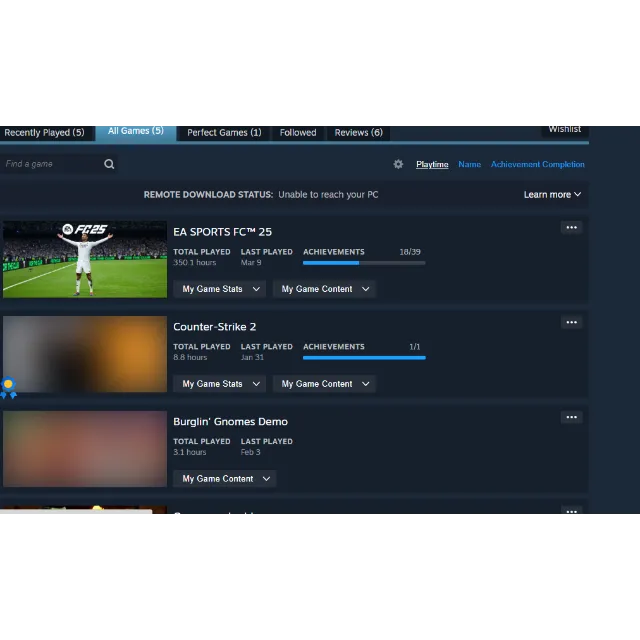
Task: Open the Burglin' Gnomes Demo thumbnail
Action: pos(85,449)
